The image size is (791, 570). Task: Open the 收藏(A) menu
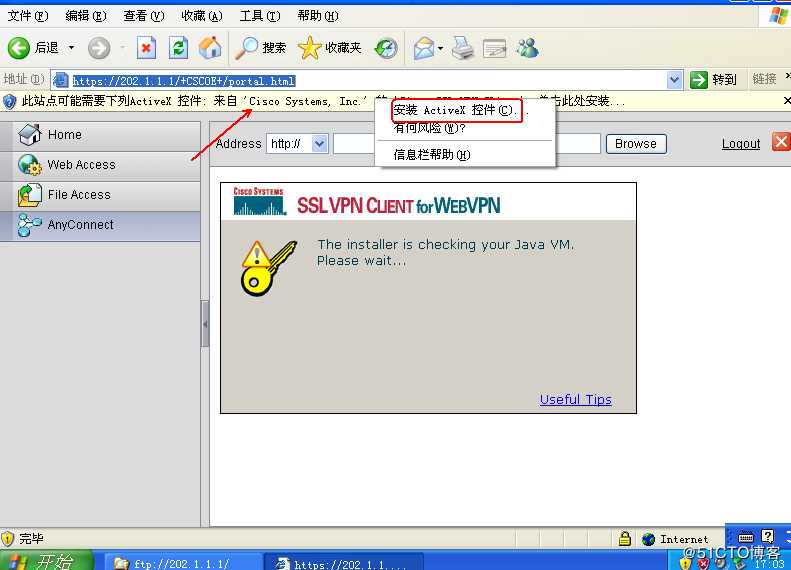[x=202, y=16]
